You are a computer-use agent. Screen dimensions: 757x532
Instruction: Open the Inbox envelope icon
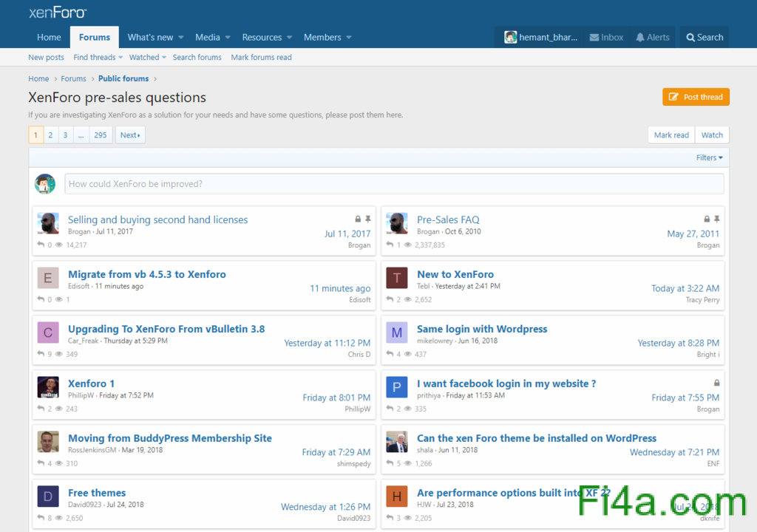(x=594, y=38)
